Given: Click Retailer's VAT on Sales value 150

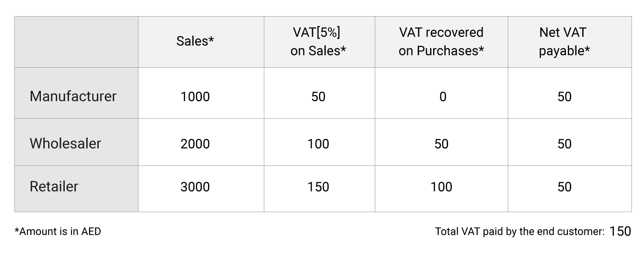Looking at the screenshot, I should click(x=318, y=187).
